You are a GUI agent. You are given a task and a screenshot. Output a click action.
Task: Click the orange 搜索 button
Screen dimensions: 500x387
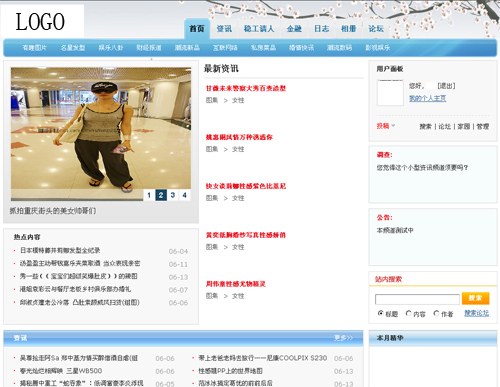476,298
